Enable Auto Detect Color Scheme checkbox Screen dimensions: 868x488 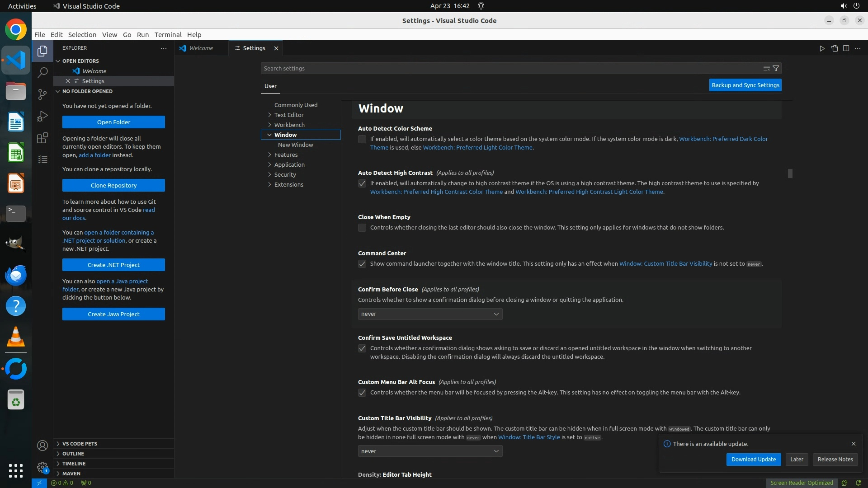(362, 139)
